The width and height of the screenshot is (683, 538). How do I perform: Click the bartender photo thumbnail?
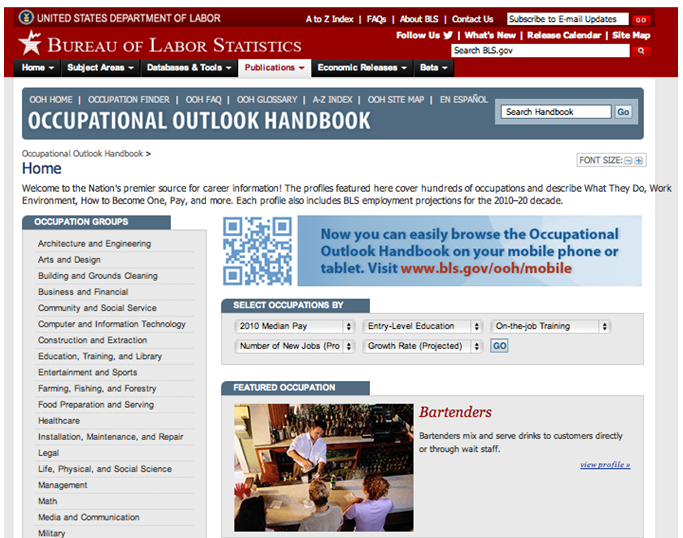tap(324, 467)
